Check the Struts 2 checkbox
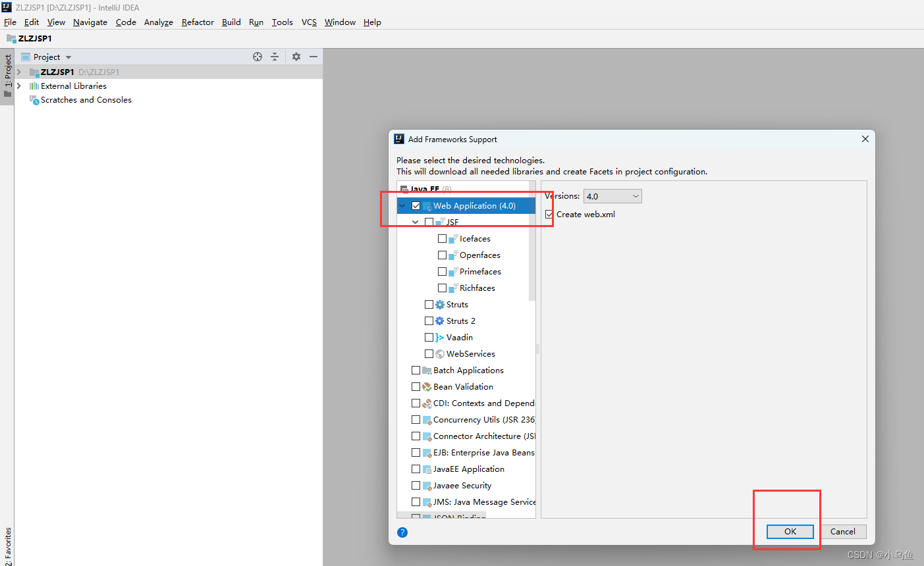This screenshot has width=924, height=566. coord(429,321)
